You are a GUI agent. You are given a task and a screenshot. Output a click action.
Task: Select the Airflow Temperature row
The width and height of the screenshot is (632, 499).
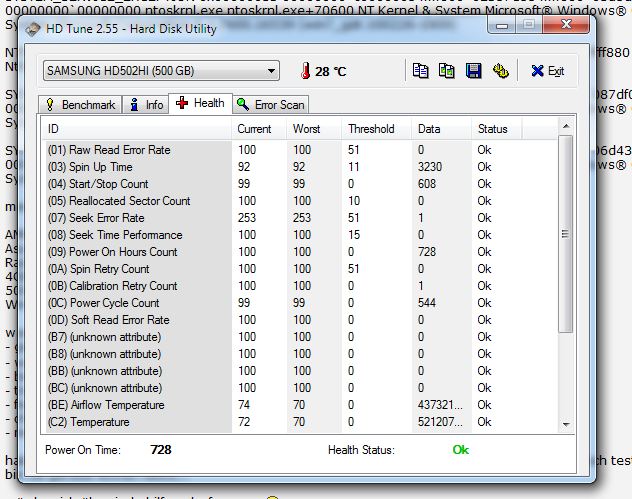coord(300,405)
